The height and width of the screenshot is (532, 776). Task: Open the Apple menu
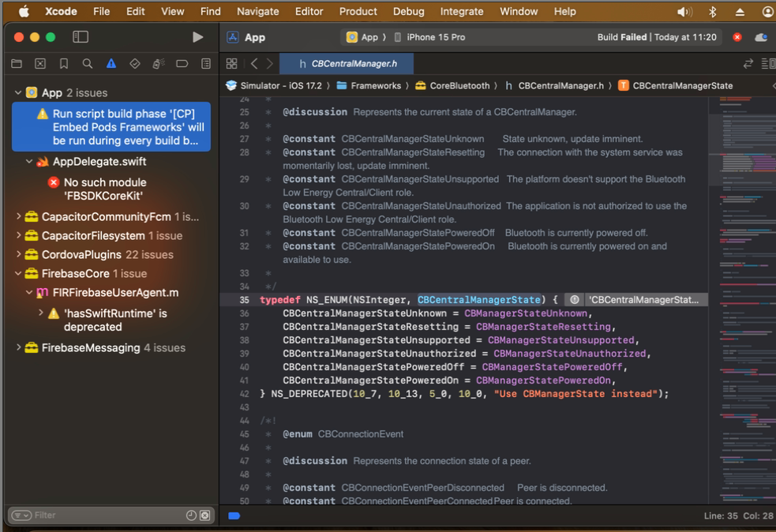pyautogui.click(x=24, y=11)
